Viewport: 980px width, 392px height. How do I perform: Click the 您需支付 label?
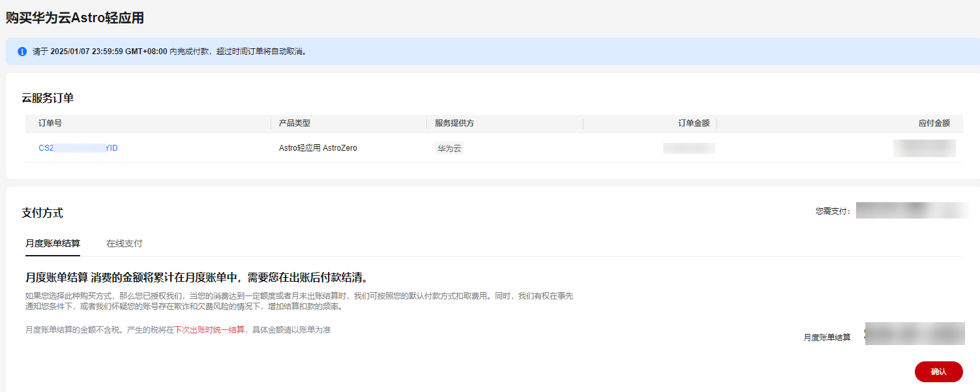tap(833, 211)
